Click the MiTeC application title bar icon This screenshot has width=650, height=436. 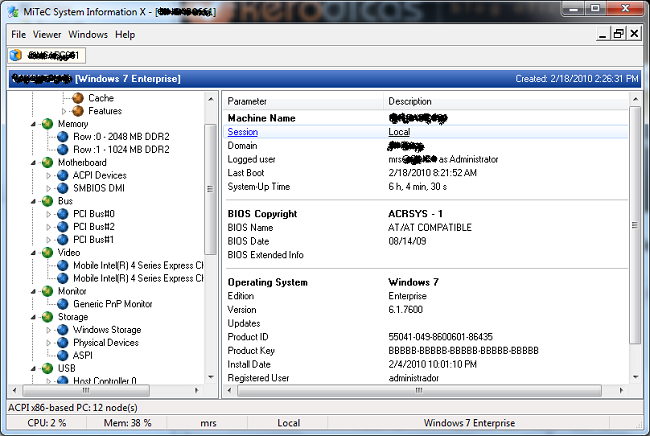pyautogui.click(x=13, y=12)
